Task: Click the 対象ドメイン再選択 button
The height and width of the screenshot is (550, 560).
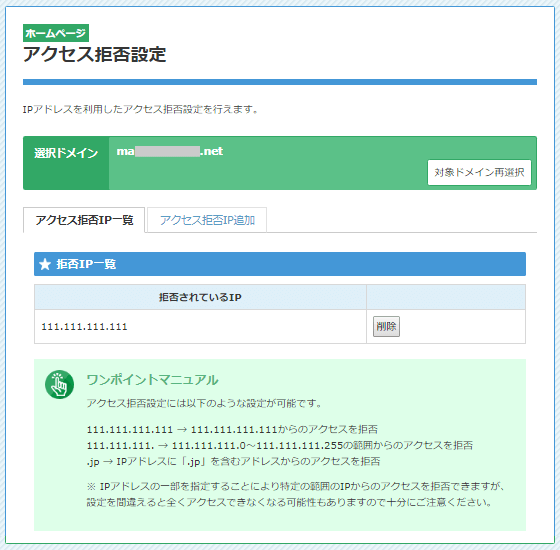Action: point(479,172)
